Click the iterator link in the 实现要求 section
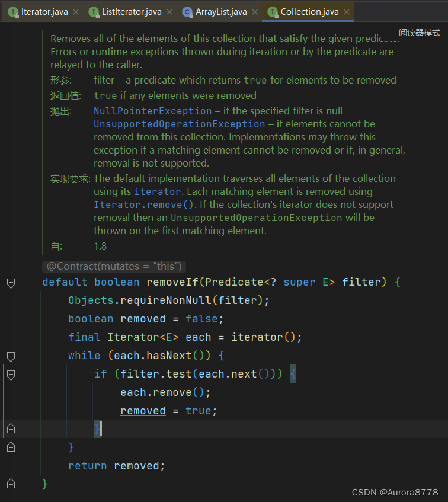 (x=157, y=191)
